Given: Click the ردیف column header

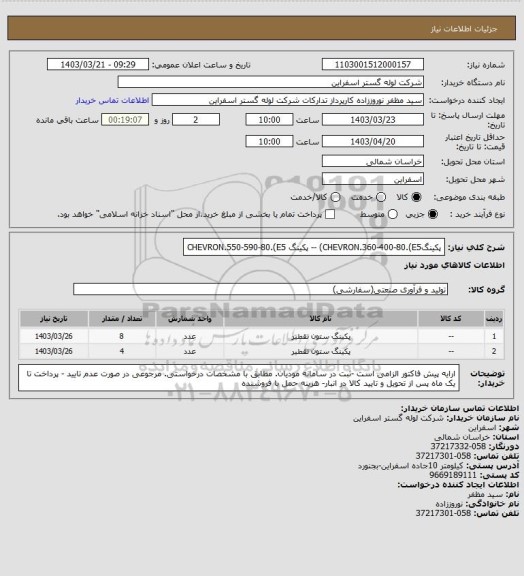Looking at the screenshot, I should click(x=494, y=318).
